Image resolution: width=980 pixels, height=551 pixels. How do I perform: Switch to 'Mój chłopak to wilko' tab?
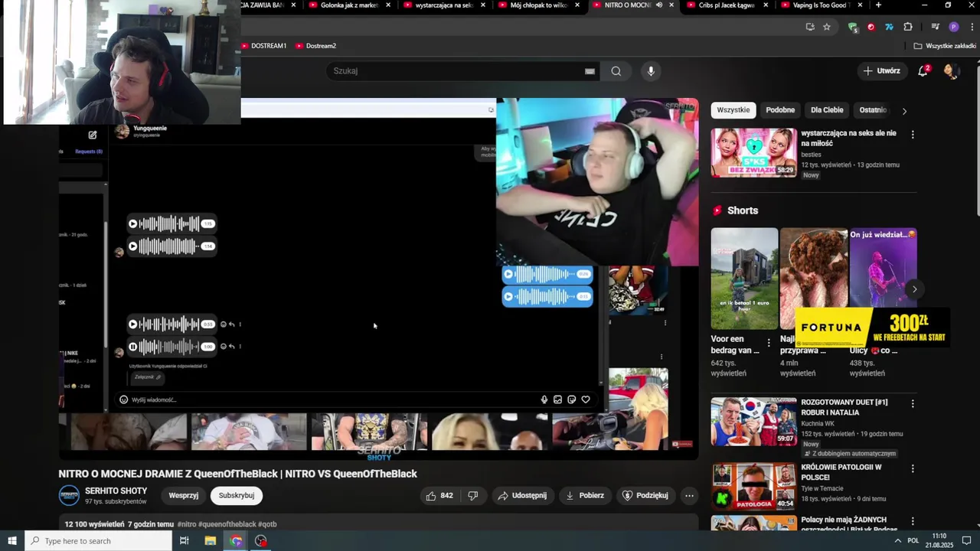pyautogui.click(x=538, y=5)
